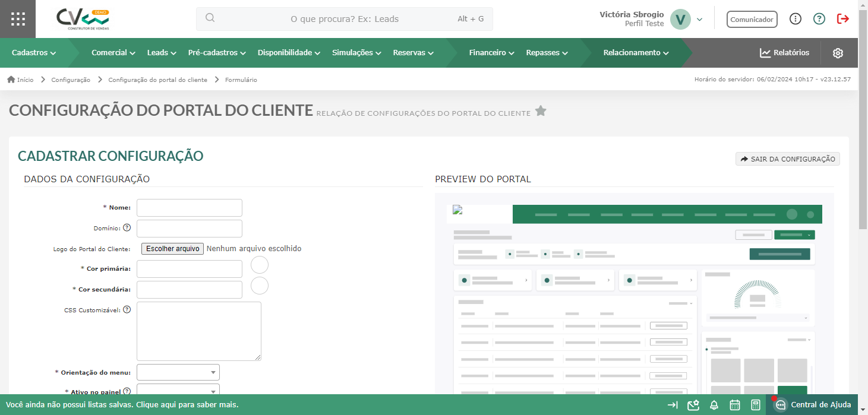Click the red logout icon
Screen dimensions: 868x415
pos(843,19)
